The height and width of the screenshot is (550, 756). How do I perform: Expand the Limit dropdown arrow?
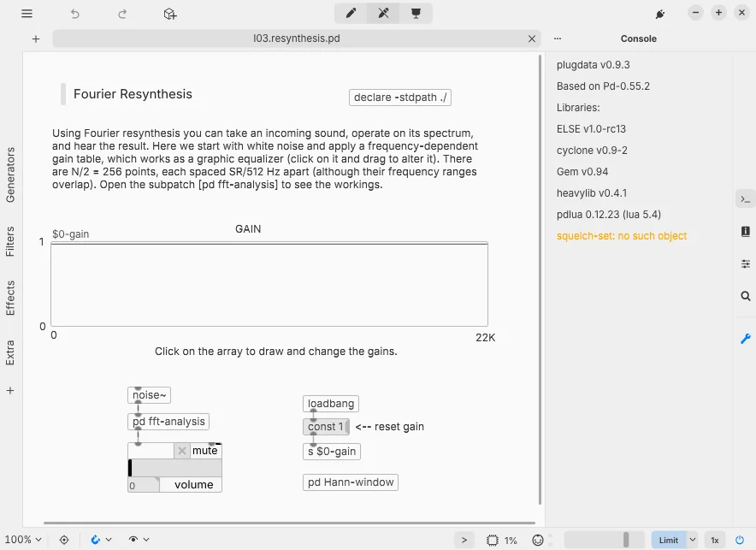coord(693,540)
